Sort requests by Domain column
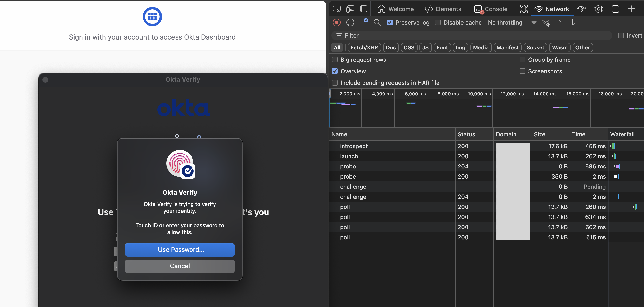The image size is (644, 307). point(513,134)
